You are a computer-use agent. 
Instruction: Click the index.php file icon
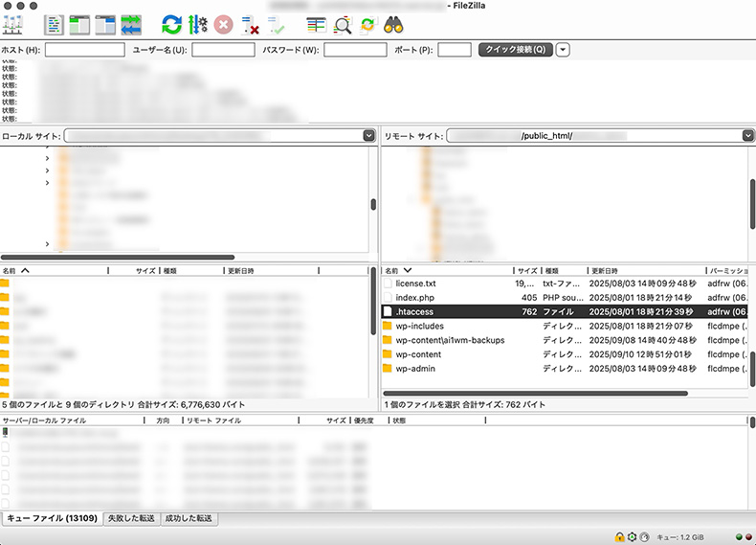pyautogui.click(x=388, y=297)
